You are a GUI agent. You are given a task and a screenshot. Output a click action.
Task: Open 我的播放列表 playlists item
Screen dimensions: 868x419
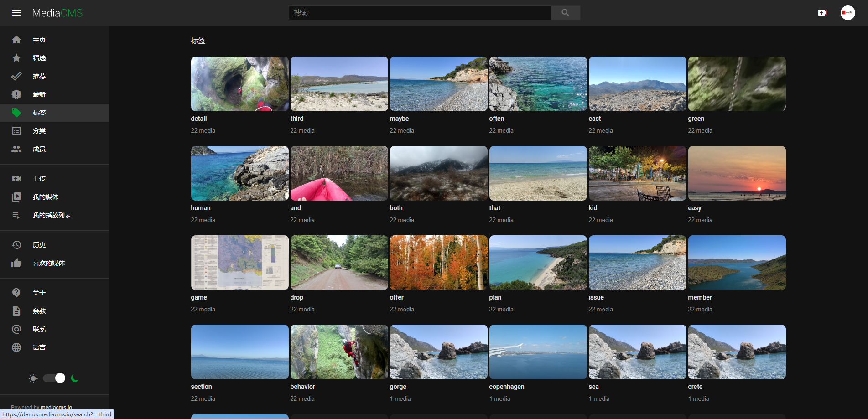pyautogui.click(x=52, y=215)
